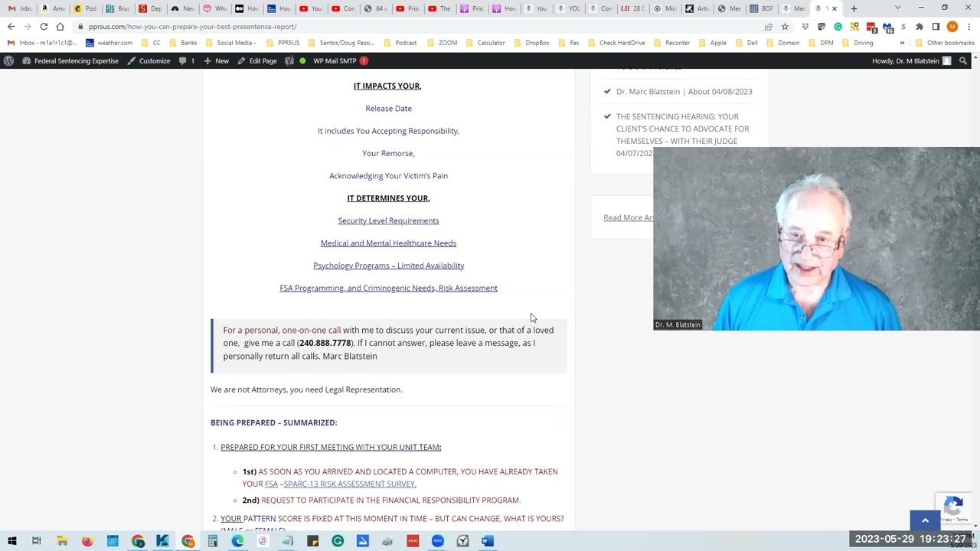Image resolution: width=980 pixels, height=551 pixels.
Task: Click the address bar URL field
Action: [x=421, y=27]
